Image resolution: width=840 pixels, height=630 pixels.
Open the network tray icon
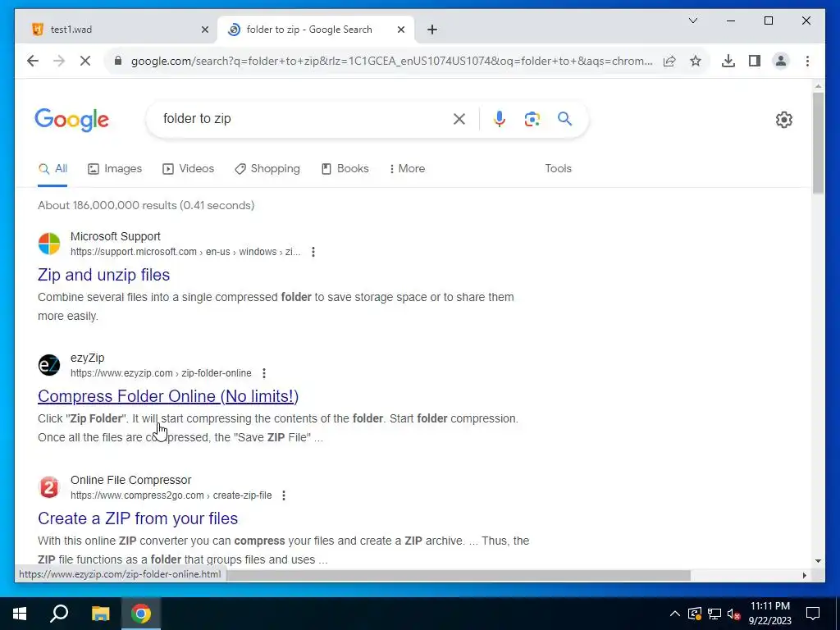tap(714, 614)
